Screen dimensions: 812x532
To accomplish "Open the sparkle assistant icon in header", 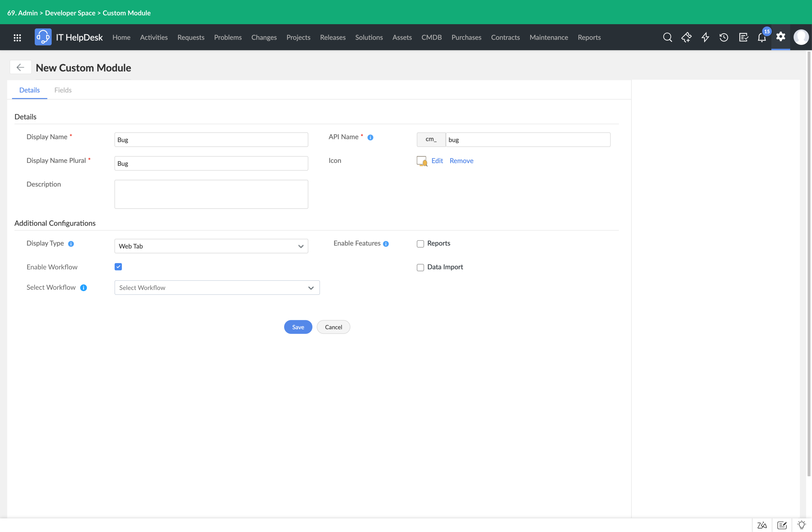I will click(x=686, y=37).
